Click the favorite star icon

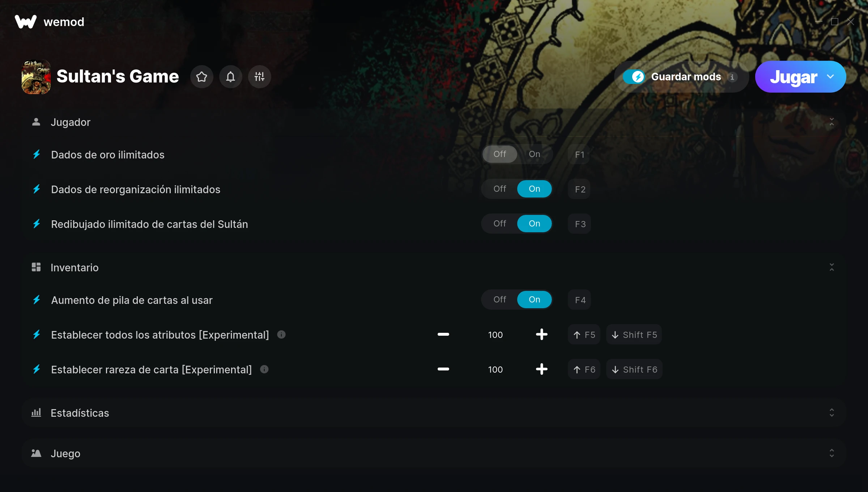[x=201, y=77]
